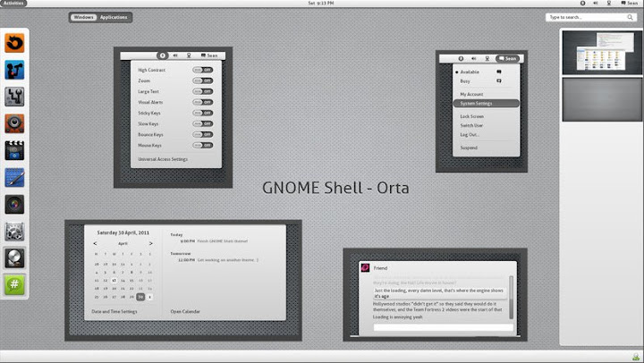Choose My Account in the user menu
This screenshot has width=644, height=363.
coord(471,94)
